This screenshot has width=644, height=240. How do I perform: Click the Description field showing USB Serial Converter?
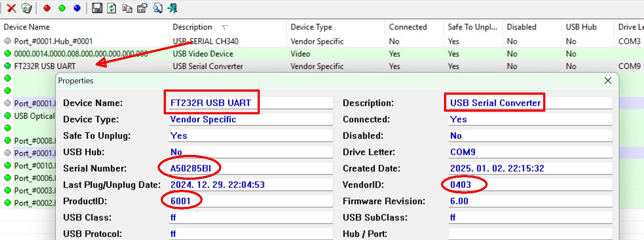click(x=530, y=103)
